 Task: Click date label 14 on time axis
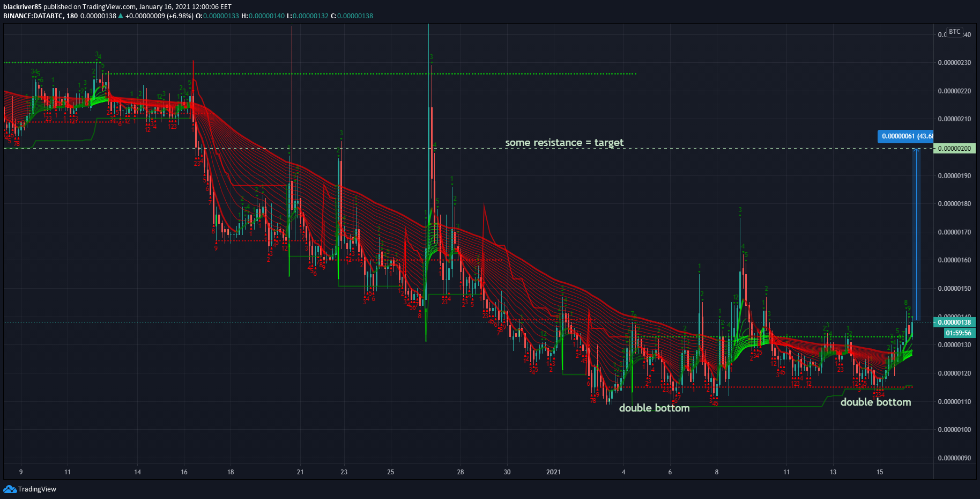tap(137, 472)
